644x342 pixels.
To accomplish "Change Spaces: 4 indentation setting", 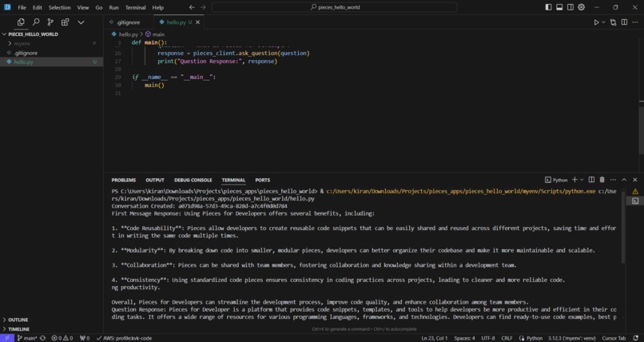I will pos(464,338).
